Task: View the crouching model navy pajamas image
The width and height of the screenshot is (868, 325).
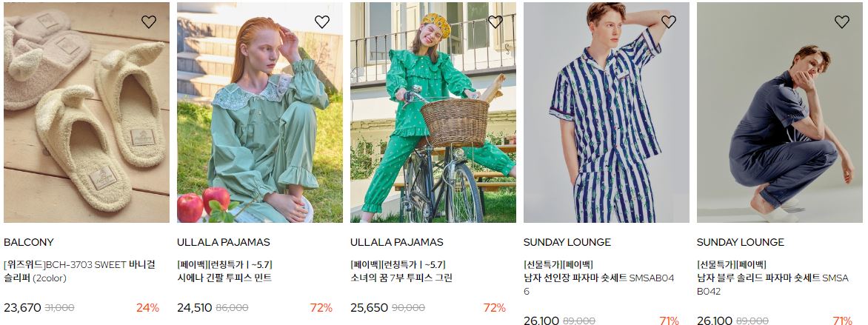Action: [779, 113]
